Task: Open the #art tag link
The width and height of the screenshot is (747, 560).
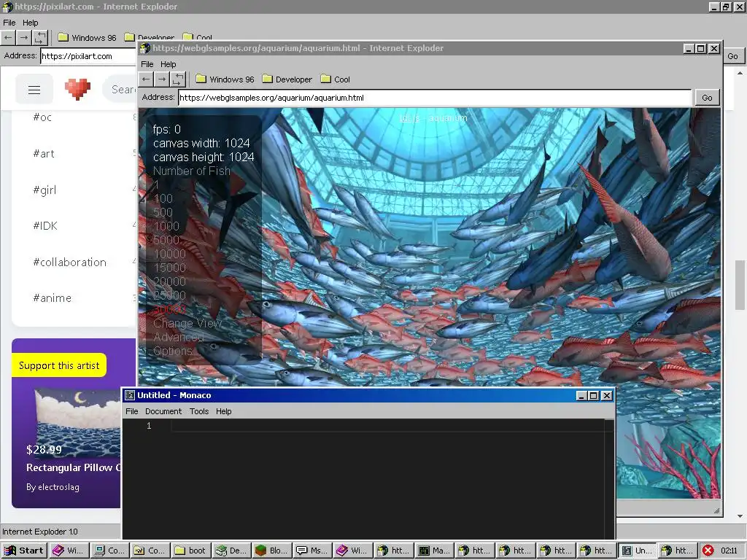Action: [43, 153]
